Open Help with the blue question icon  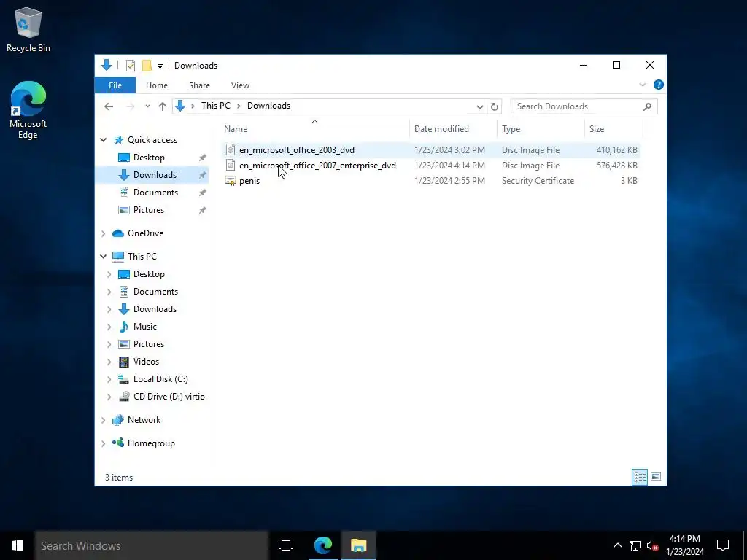coord(659,85)
